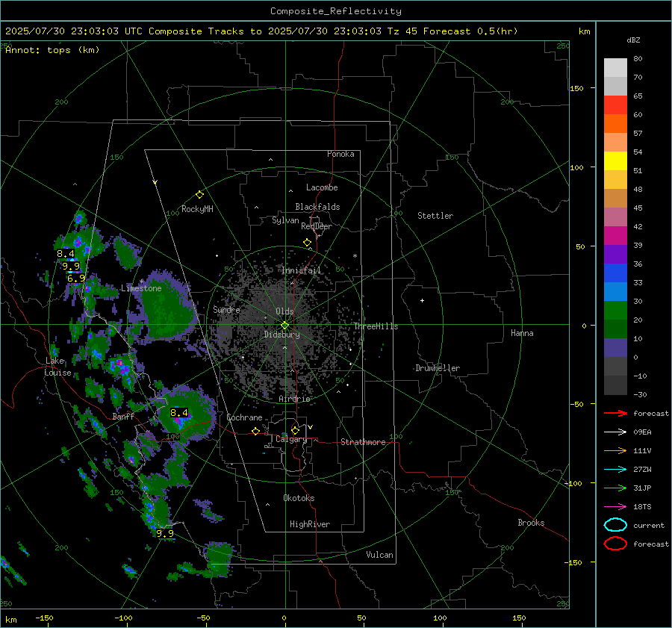
Task: Click the Cochrane label
Action: [x=244, y=417]
